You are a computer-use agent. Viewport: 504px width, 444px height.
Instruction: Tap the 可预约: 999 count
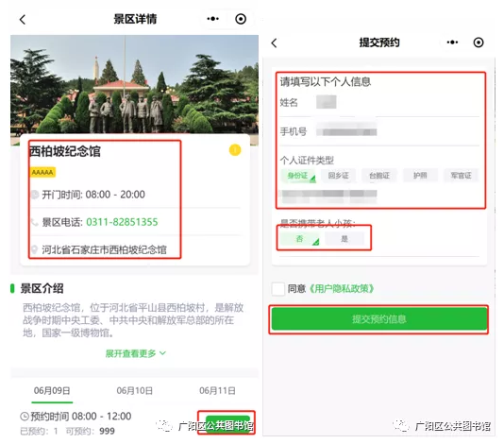91,432
